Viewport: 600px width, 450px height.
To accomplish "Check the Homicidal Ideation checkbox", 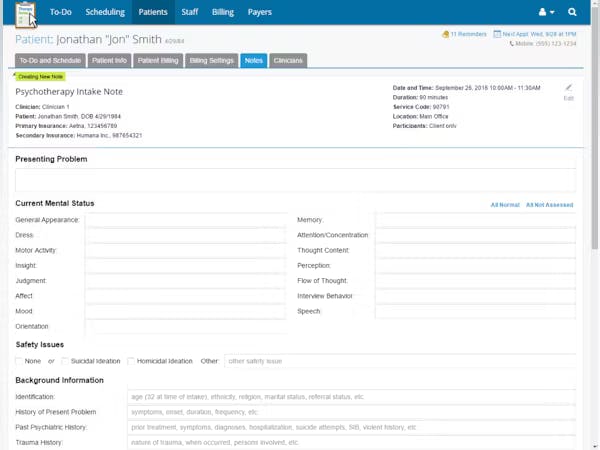I will point(131,361).
